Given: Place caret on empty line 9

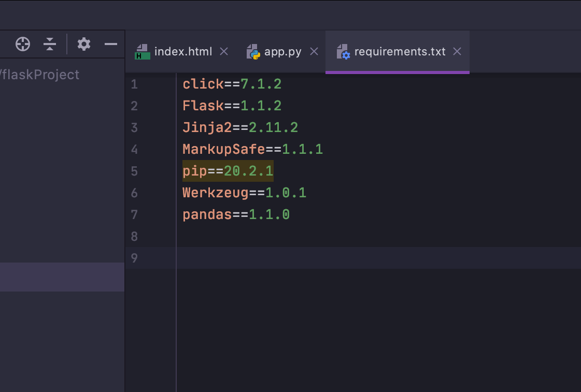Looking at the screenshot, I should pyautogui.click(x=379, y=258).
